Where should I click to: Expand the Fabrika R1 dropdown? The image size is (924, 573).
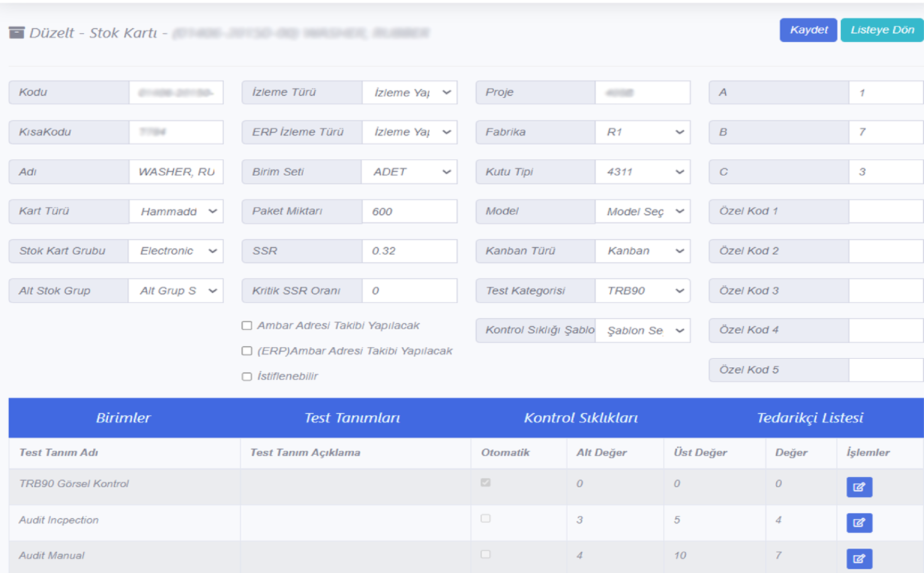[642, 132]
